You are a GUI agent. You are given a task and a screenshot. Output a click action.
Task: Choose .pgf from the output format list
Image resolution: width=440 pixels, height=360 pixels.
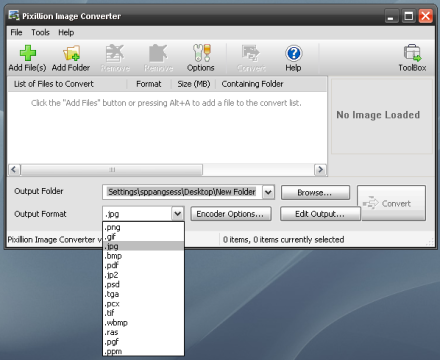[x=143, y=342]
